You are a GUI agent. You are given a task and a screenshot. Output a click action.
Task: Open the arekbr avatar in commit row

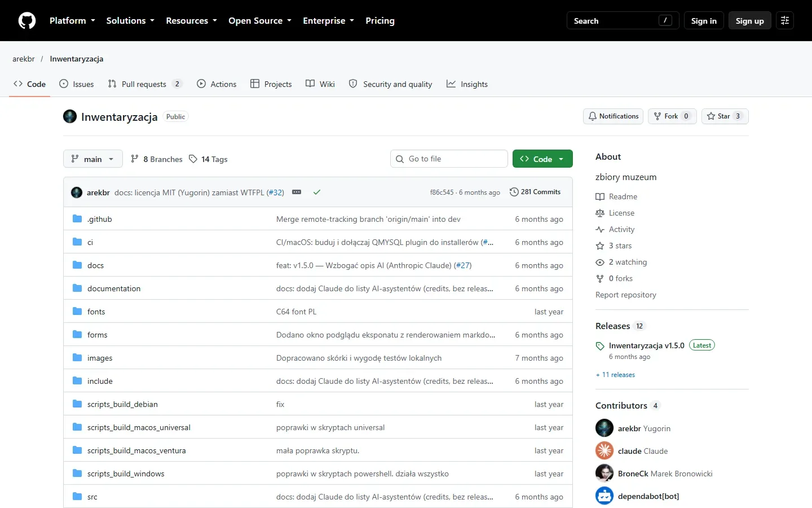(x=77, y=192)
